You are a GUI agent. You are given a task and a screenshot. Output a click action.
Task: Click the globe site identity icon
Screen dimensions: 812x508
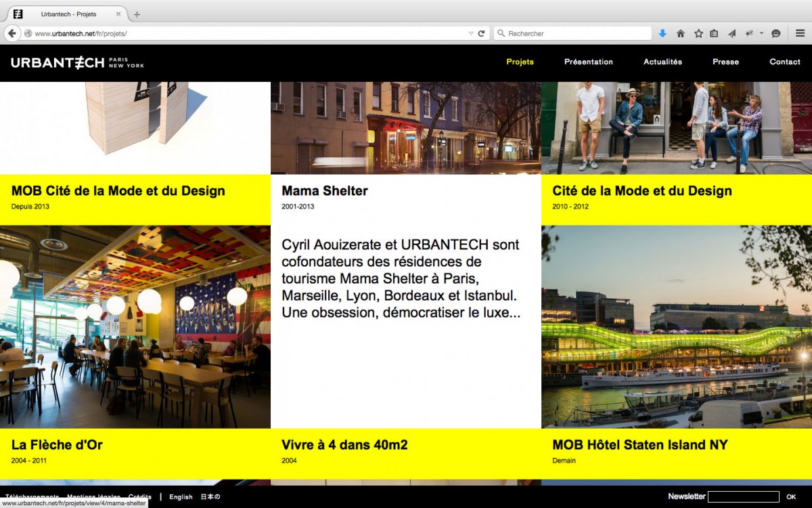pos(28,33)
